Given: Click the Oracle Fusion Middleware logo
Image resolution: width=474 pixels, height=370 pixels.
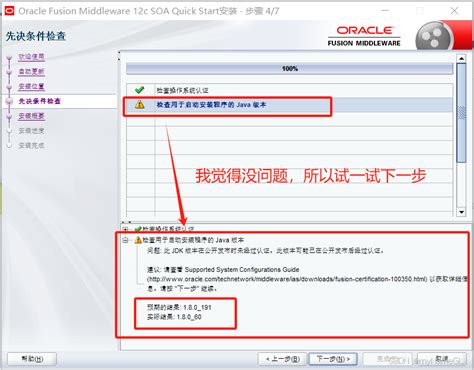Looking at the screenshot, I should [364, 36].
